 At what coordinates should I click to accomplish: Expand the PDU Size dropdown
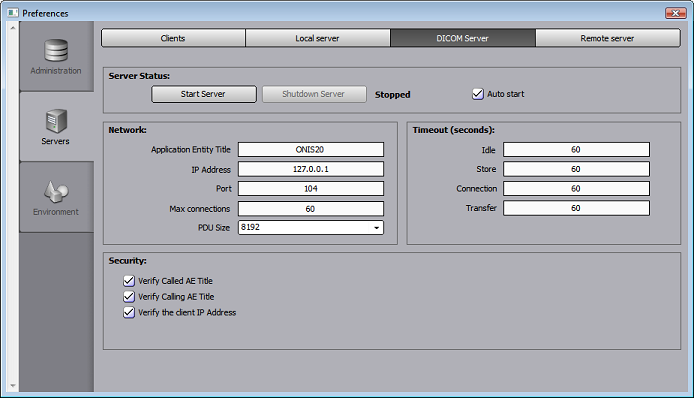376,228
